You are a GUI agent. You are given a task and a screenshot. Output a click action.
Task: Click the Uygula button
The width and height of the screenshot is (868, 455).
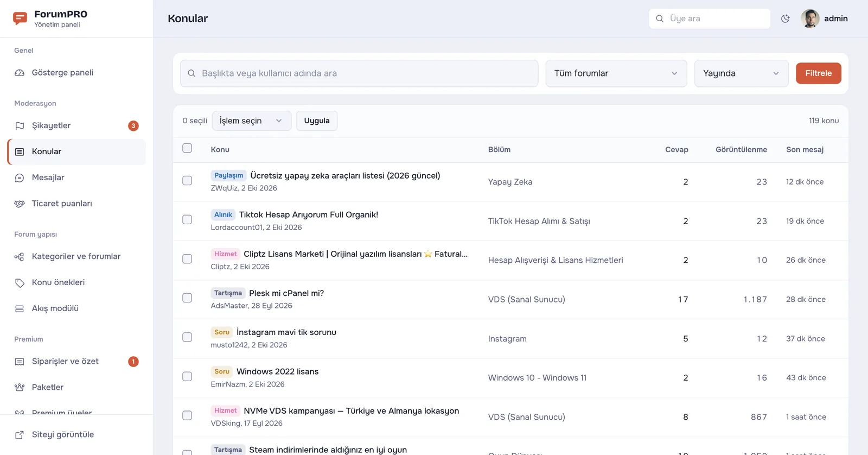[x=317, y=121]
